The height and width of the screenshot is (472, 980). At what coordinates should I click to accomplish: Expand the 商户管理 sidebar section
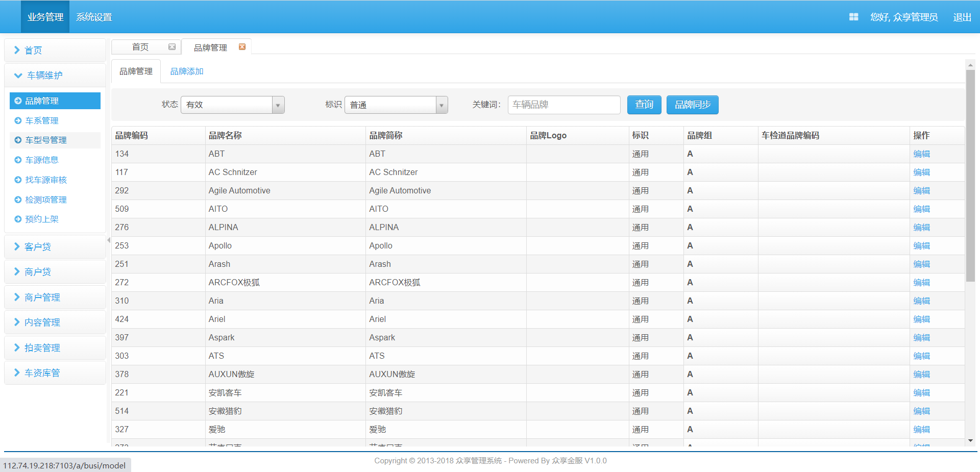tap(55, 297)
